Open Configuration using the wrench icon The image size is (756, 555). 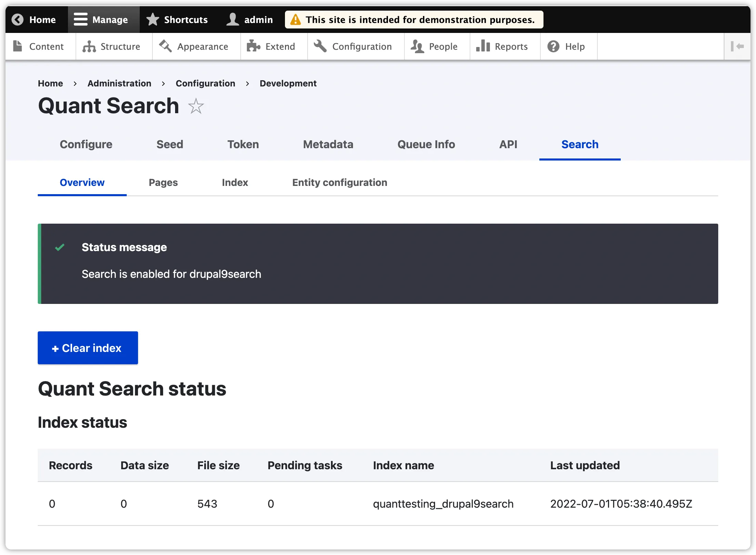(x=320, y=46)
